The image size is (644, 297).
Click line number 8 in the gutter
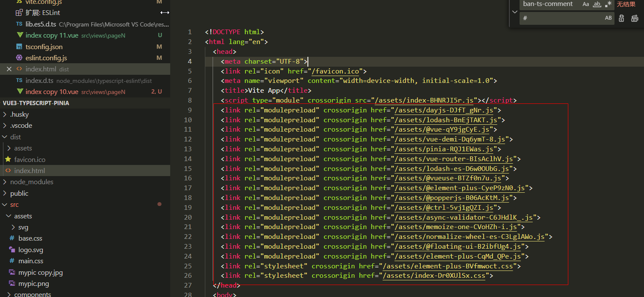click(x=189, y=100)
